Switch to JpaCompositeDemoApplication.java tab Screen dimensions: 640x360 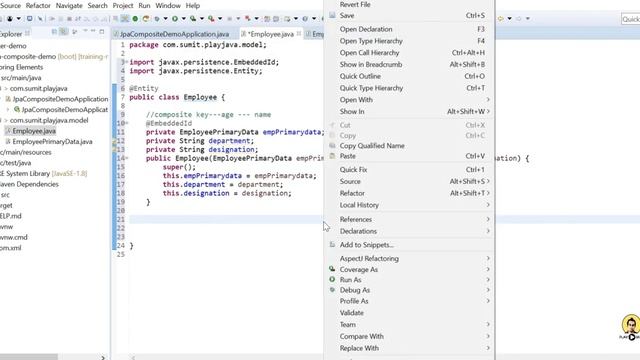point(174,34)
